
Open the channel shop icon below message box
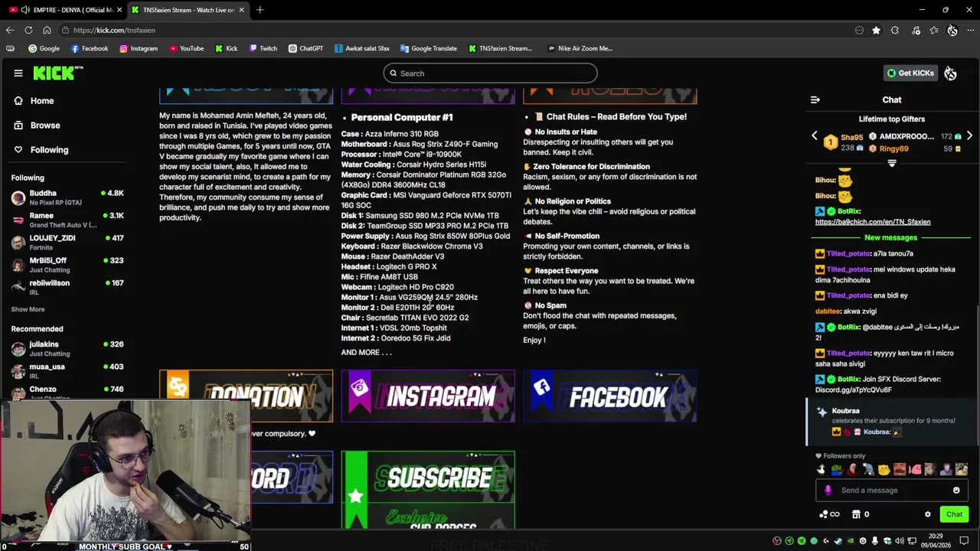(x=856, y=514)
